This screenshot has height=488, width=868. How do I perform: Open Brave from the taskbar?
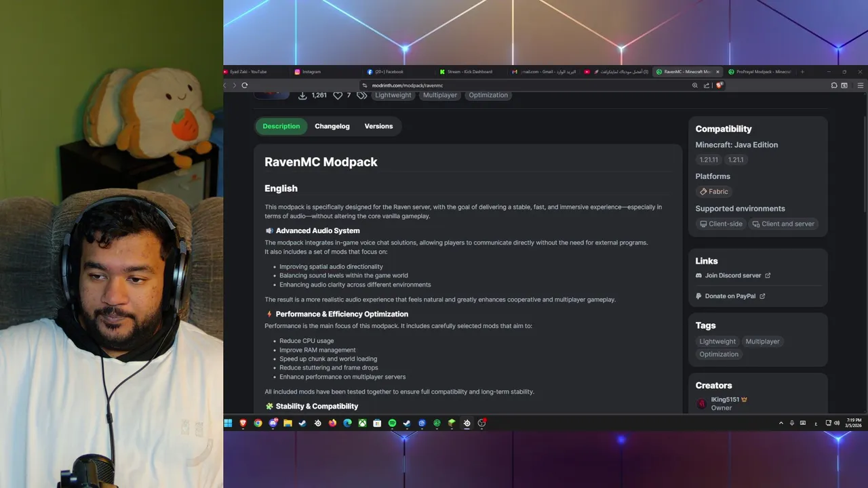click(243, 423)
